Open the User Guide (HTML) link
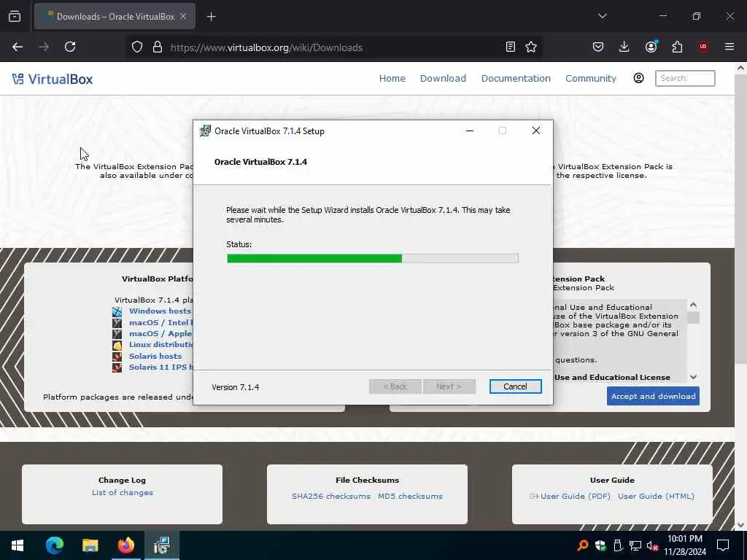Image resolution: width=747 pixels, height=560 pixels. click(656, 496)
